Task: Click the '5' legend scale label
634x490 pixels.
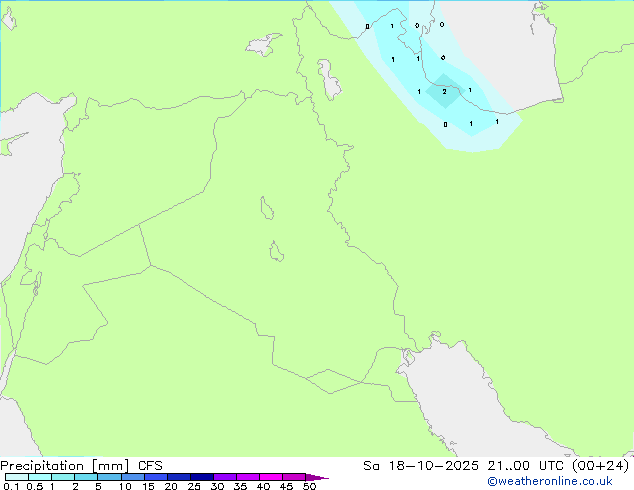Action: pyautogui.click(x=98, y=486)
